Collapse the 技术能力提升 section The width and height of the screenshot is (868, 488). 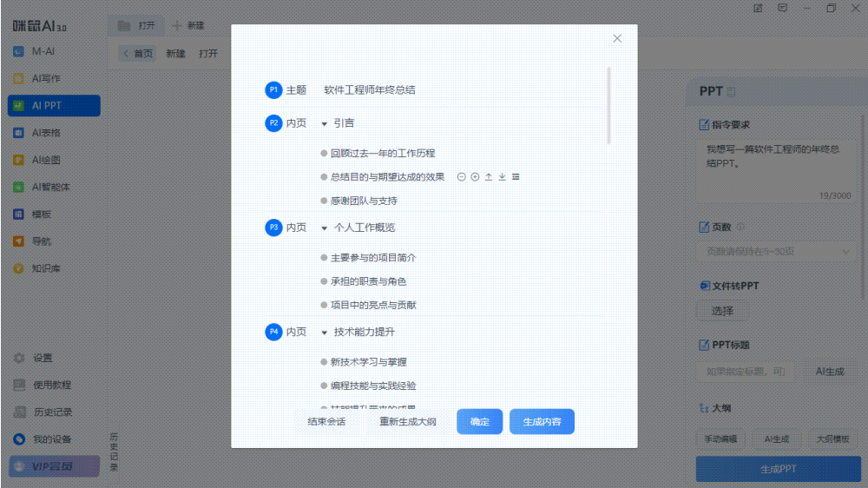(325, 333)
